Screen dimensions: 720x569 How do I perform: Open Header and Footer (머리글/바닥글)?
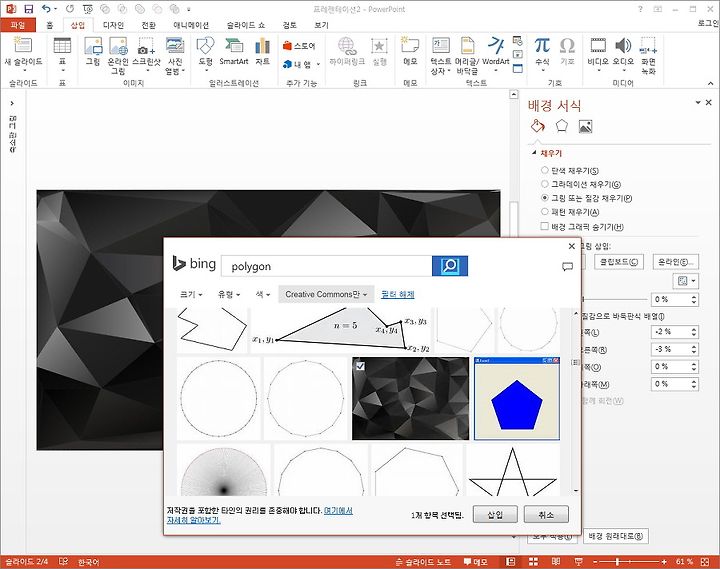pyautogui.click(x=467, y=56)
